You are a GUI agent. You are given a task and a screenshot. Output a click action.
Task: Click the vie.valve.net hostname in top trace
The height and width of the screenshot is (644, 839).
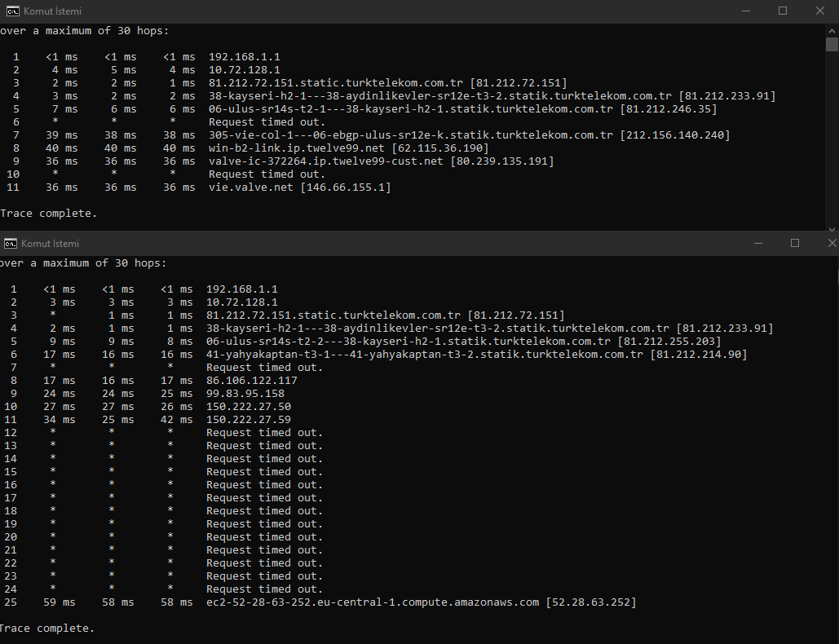[251, 187]
